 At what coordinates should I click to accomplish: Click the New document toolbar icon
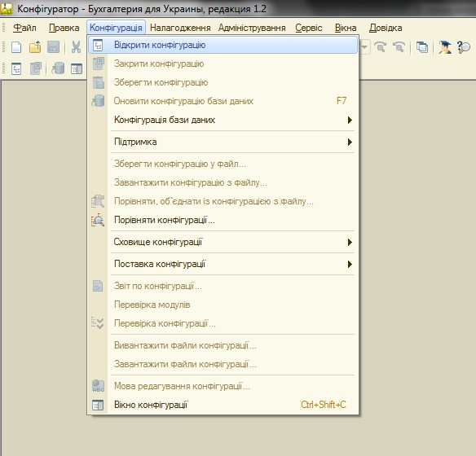pyautogui.click(x=16, y=47)
